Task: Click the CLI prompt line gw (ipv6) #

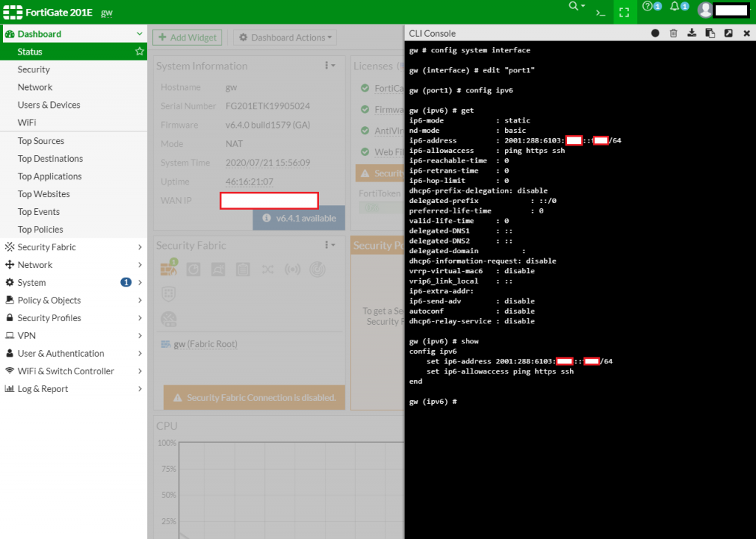Action: click(x=433, y=402)
